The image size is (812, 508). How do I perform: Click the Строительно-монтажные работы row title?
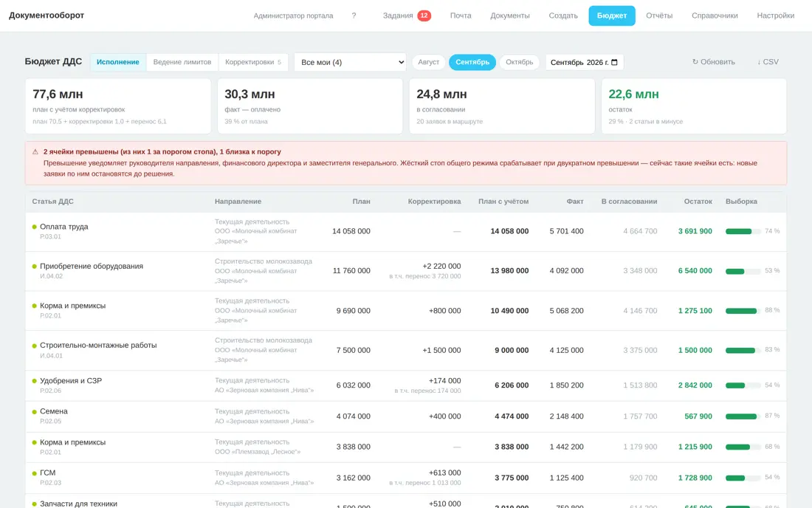(98, 346)
